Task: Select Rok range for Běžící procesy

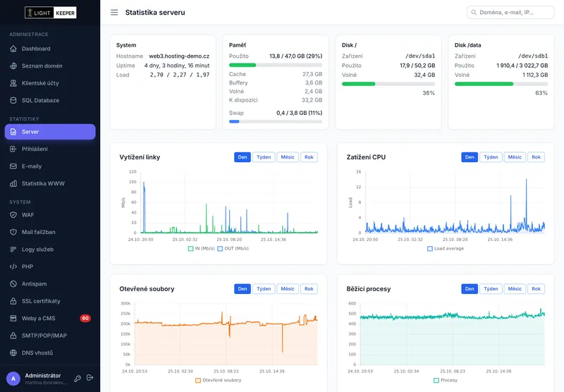Action: [536, 289]
